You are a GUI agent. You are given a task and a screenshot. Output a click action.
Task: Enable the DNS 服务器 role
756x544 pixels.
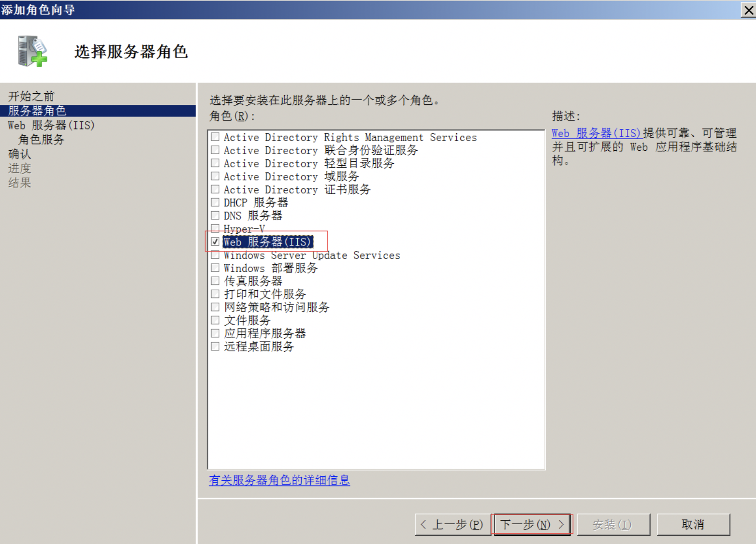pos(215,215)
